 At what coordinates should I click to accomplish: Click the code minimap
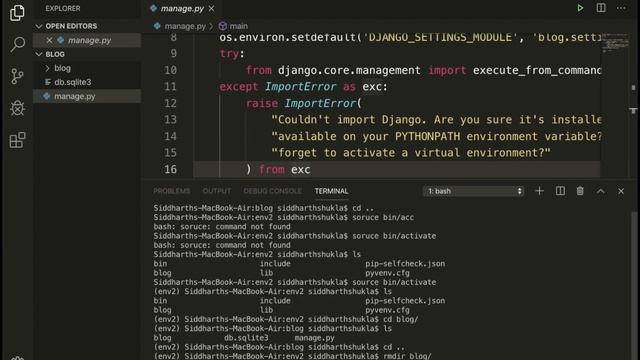pos(616,42)
